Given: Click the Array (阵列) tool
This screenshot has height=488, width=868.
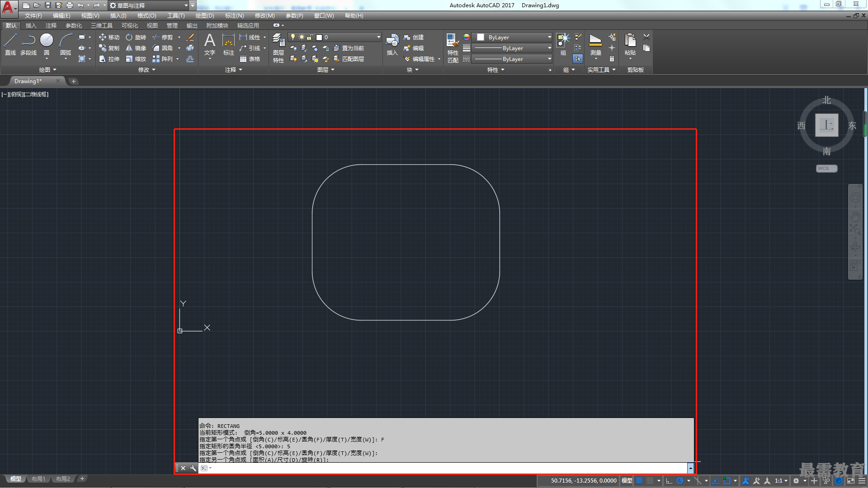Looking at the screenshot, I should pos(163,59).
